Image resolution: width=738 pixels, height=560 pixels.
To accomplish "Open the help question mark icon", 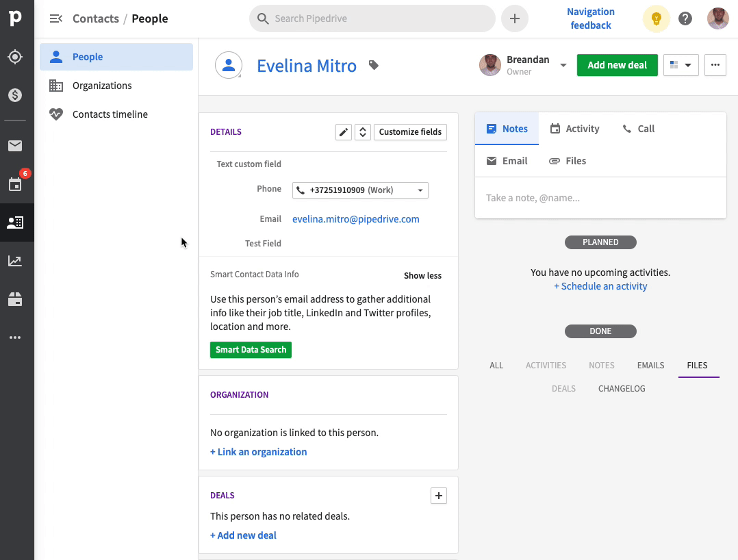I will (685, 18).
